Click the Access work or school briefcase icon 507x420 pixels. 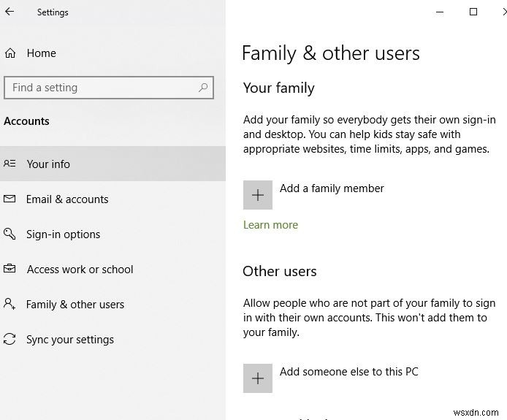pyautogui.click(x=9, y=270)
